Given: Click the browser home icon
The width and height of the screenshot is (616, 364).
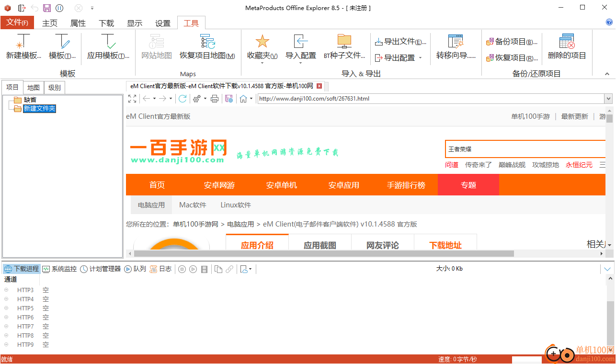Looking at the screenshot, I should coord(243,99).
